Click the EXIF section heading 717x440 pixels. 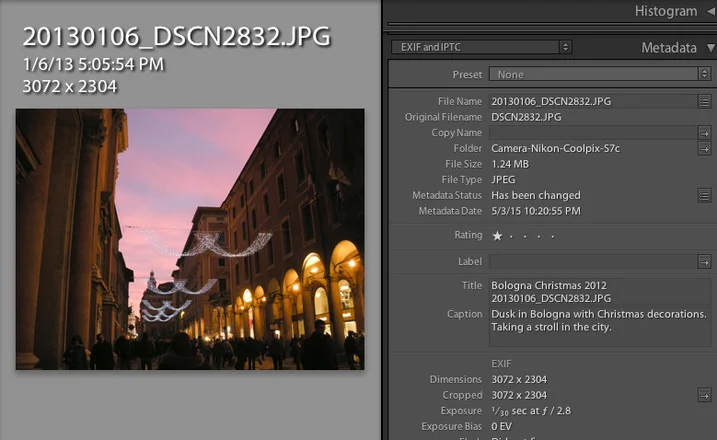tap(501, 364)
